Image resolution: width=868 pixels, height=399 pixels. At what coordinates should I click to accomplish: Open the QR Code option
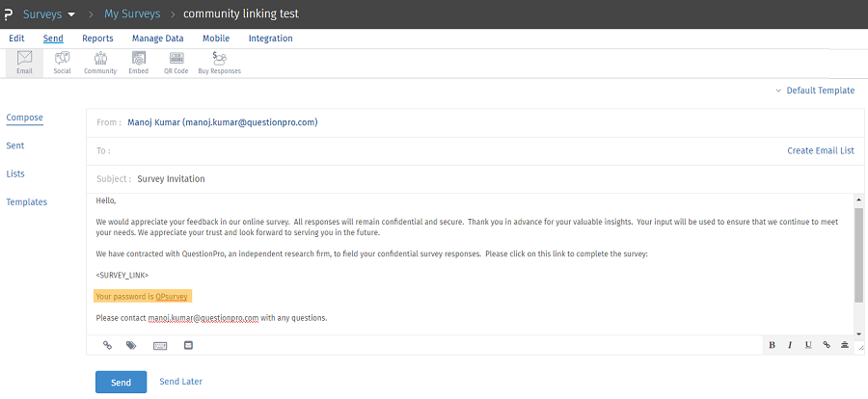[176, 63]
